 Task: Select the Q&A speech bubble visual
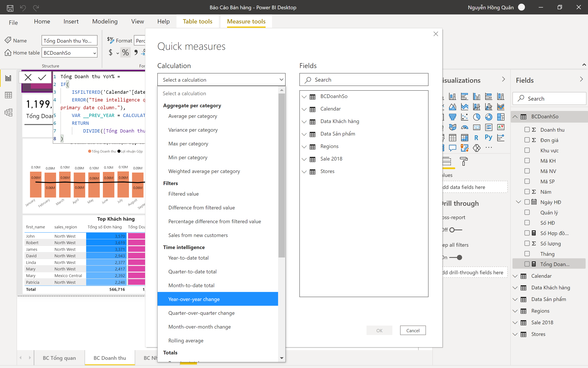tap(452, 148)
